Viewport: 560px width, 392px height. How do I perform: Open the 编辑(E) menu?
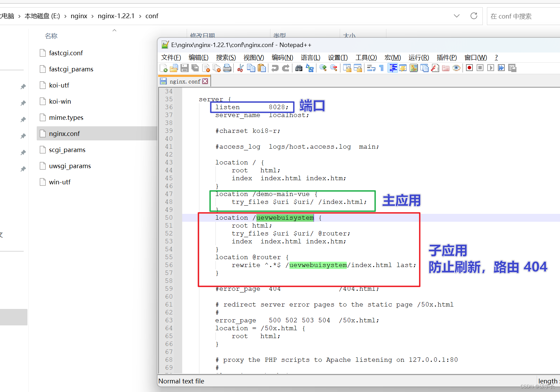198,57
